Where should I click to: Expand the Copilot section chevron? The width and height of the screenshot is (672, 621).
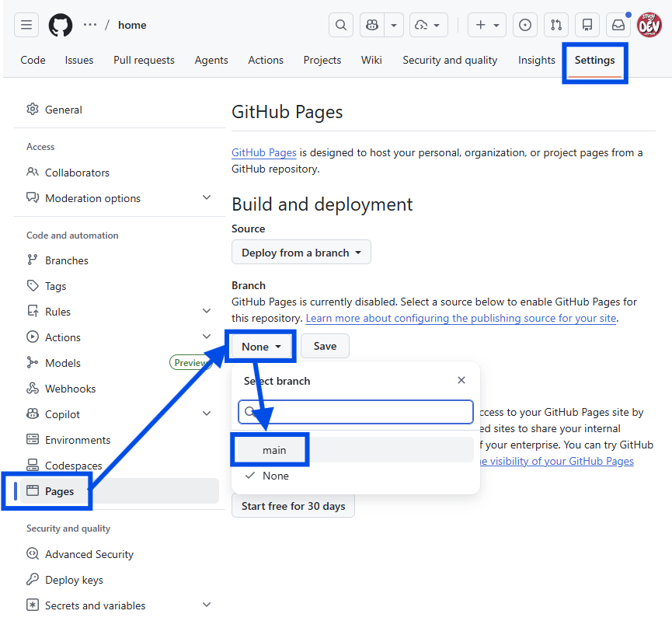[x=207, y=413]
